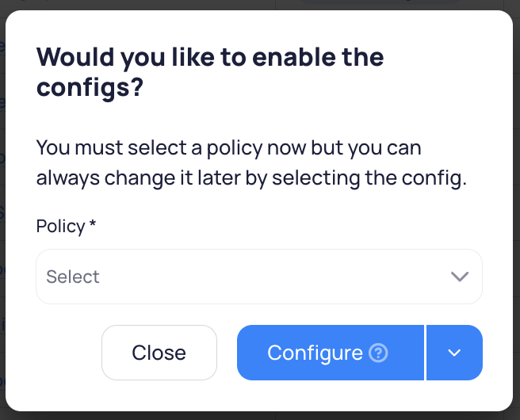Screen dimensions: 520x420
Task: Click the required asterisk beside Policy
Action: pos(93,223)
